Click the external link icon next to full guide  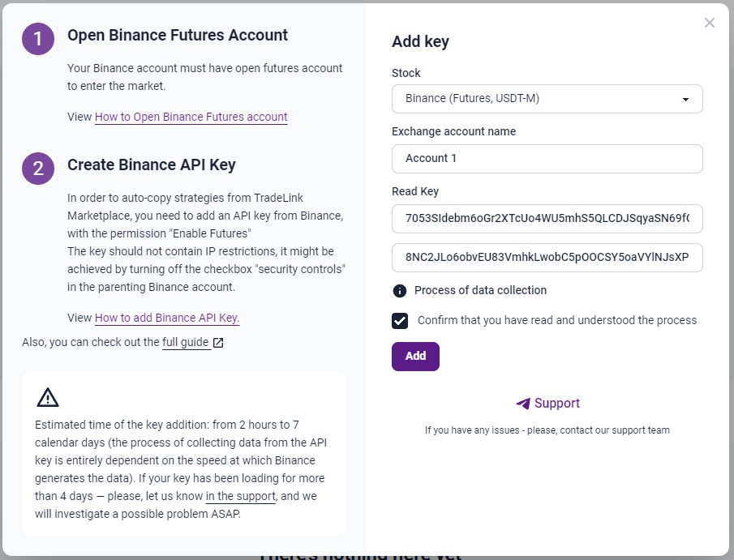218,343
